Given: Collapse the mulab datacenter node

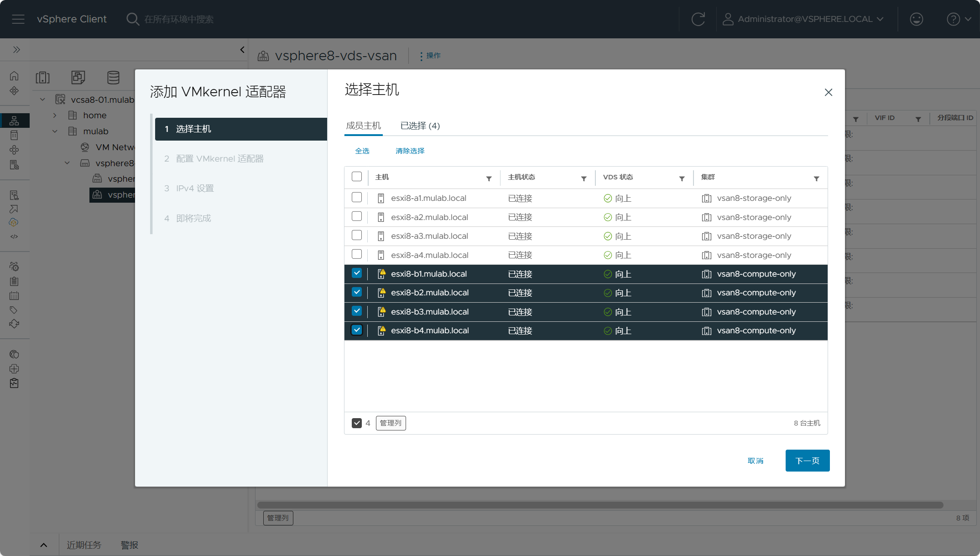Looking at the screenshot, I should point(55,131).
